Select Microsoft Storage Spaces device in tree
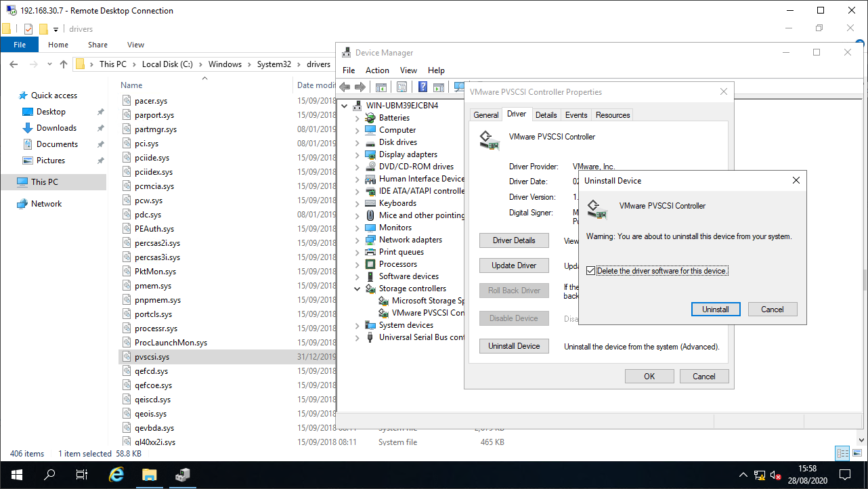Viewport: 868px width, 489px height. coord(428,301)
